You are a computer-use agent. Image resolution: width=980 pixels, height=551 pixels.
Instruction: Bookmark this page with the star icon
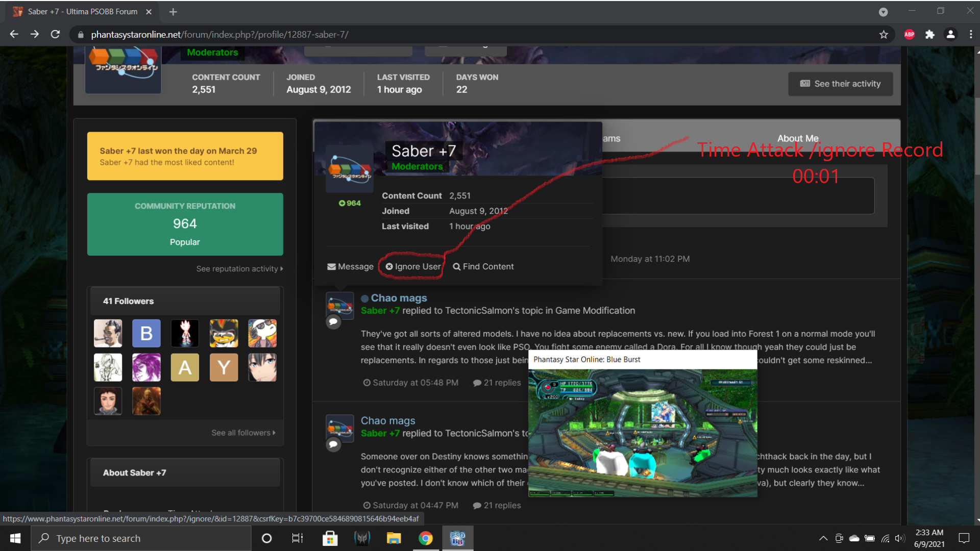(x=884, y=34)
